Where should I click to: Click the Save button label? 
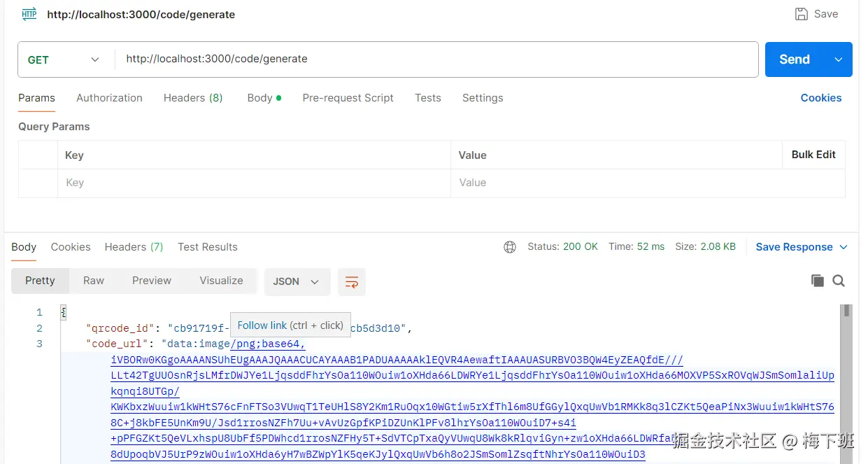[x=826, y=14]
